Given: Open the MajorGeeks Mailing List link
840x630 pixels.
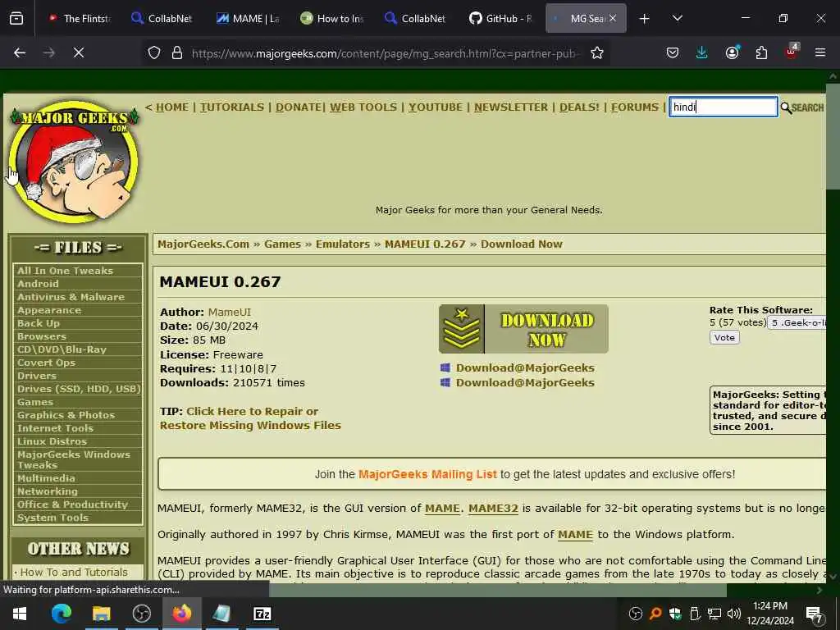Looking at the screenshot, I should point(427,475).
